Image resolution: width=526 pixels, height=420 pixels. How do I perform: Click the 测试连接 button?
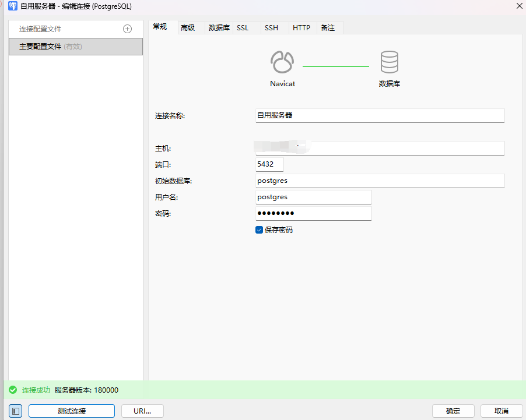(x=72, y=411)
